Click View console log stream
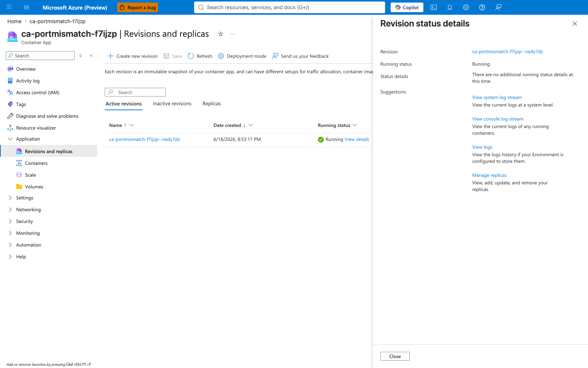The width and height of the screenshot is (588, 368). pos(498,119)
